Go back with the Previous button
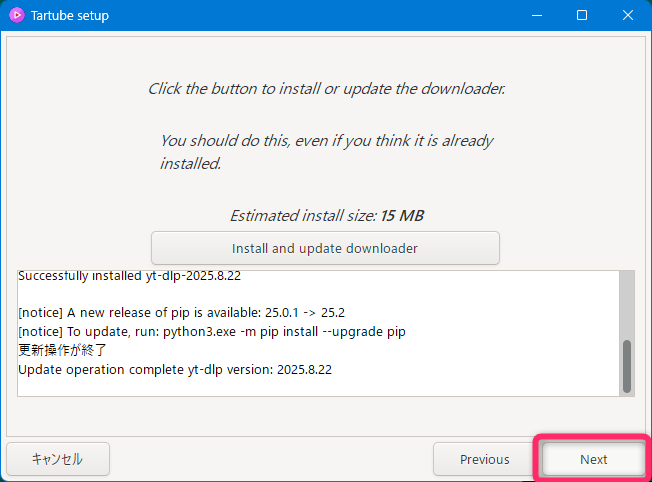 (x=484, y=459)
